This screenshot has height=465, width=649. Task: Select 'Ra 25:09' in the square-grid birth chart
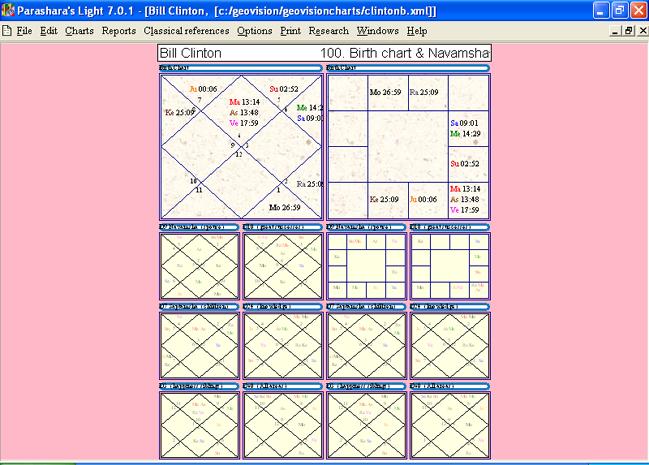pyautogui.click(x=424, y=92)
